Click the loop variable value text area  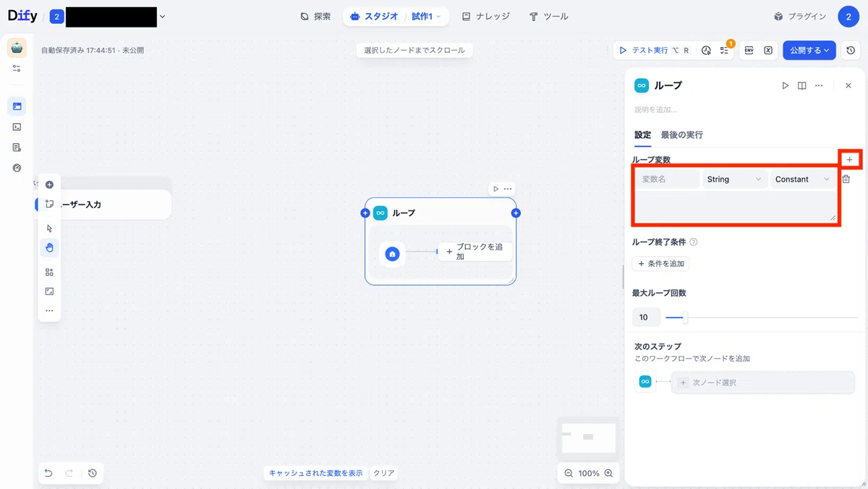[x=735, y=206]
